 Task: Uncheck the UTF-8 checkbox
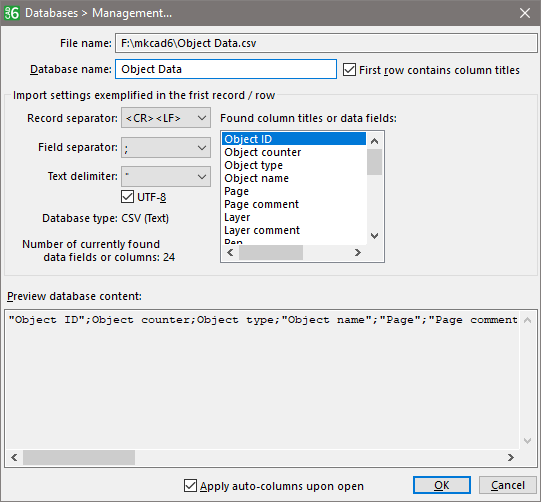(127, 197)
